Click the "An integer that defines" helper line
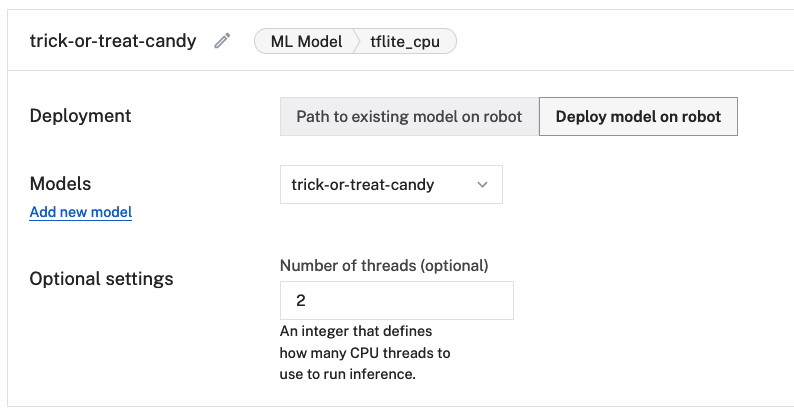 click(357, 331)
